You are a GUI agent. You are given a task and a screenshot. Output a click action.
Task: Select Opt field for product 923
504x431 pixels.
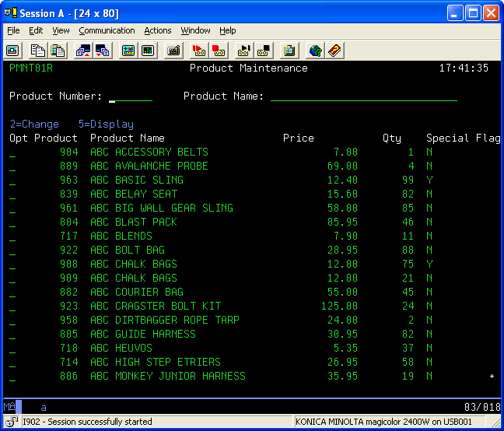12,307
